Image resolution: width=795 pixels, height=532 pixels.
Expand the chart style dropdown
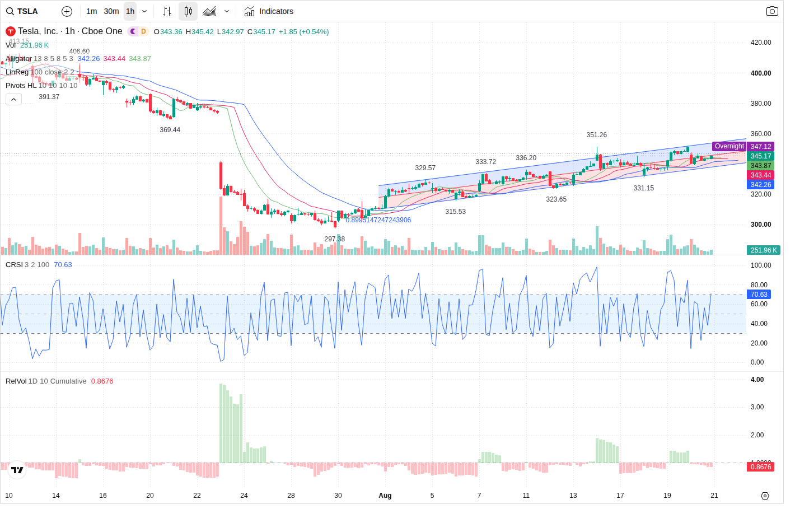227,11
